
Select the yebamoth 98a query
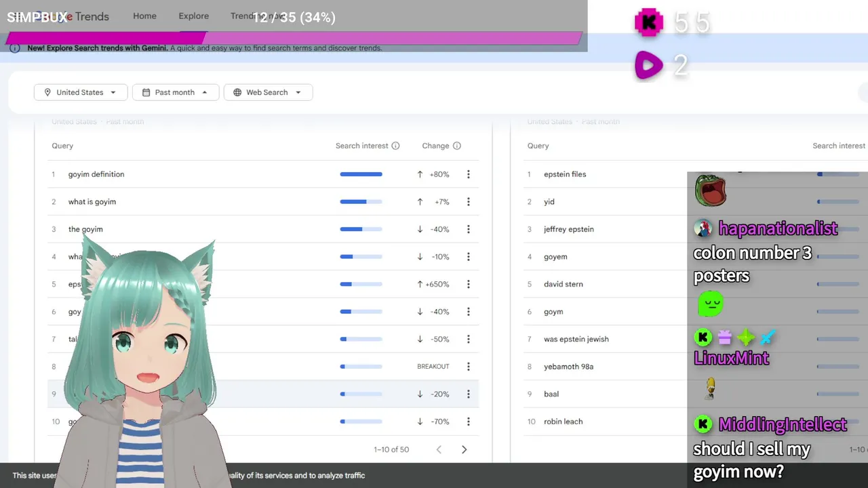(568, 367)
